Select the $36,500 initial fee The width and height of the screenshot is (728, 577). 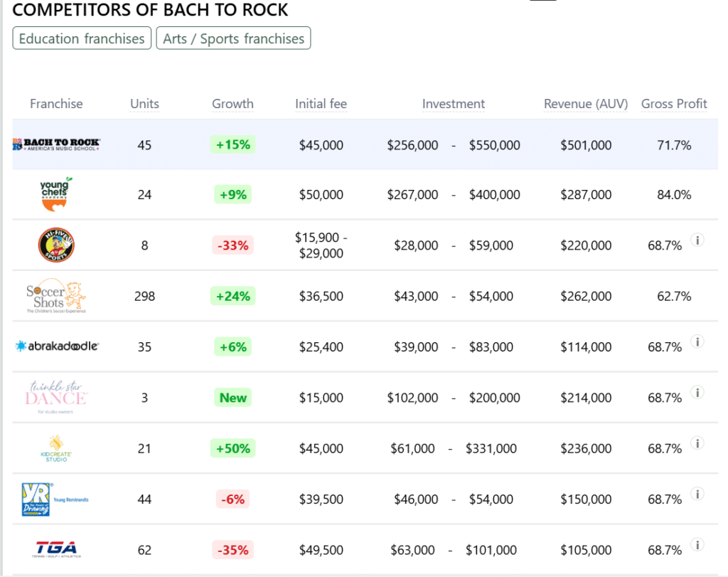tap(321, 296)
